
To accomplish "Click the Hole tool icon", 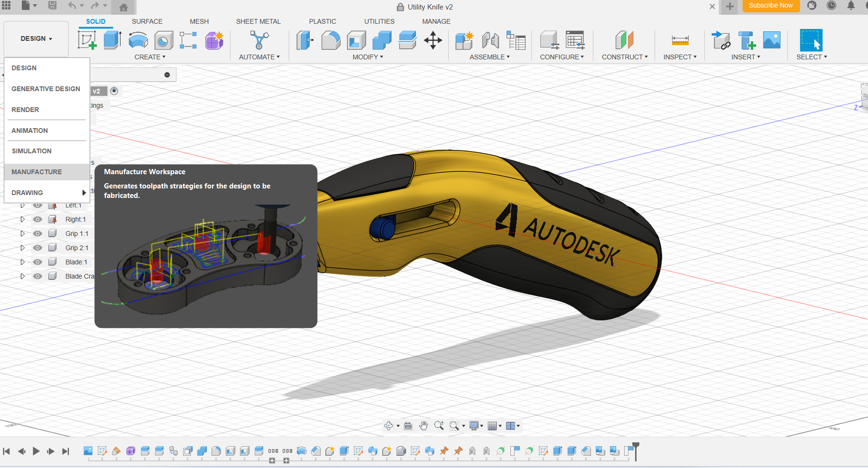I will click(163, 40).
